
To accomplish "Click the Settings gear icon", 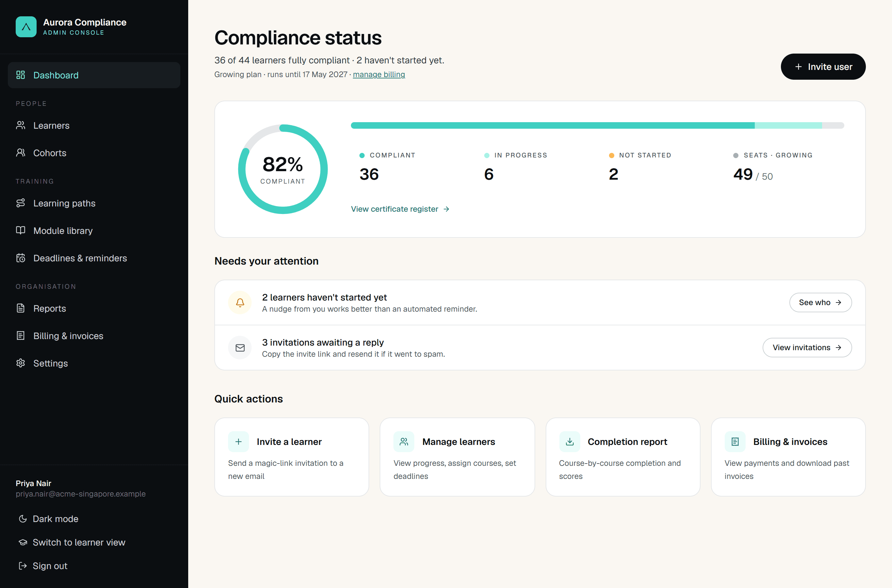I will (x=21, y=363).
